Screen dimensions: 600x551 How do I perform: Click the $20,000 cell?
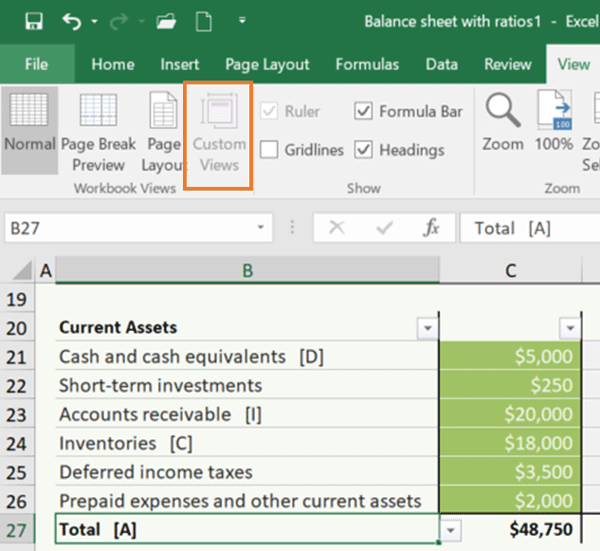[510, 414]
